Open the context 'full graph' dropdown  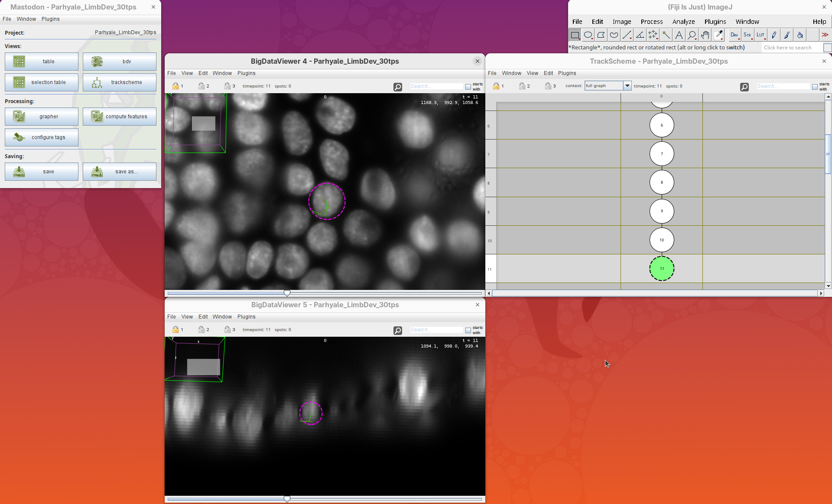[627, 86]
